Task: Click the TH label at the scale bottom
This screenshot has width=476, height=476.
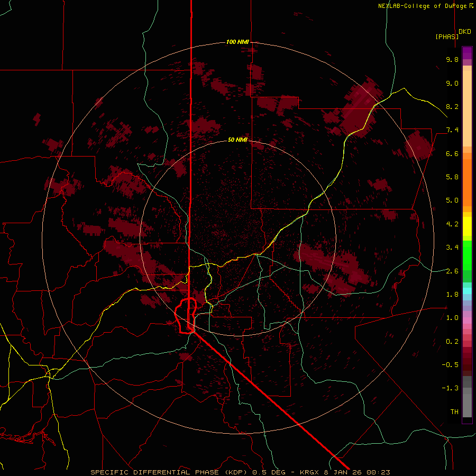Action: tap(454, 411)
